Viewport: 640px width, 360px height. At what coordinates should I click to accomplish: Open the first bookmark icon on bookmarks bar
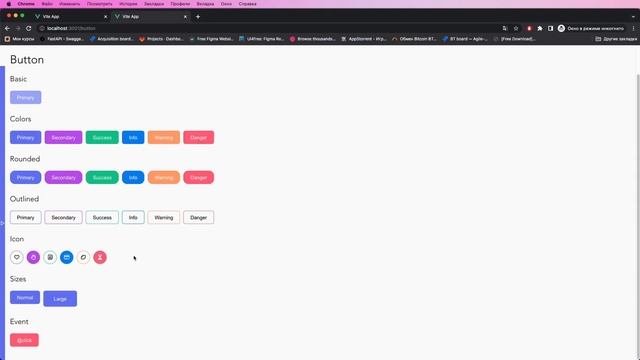[x=7, y=39]
